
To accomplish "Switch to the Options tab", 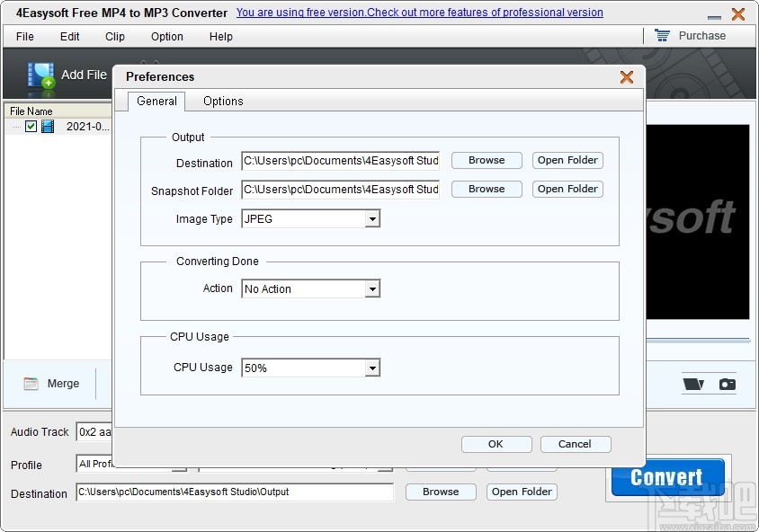I will (222, 101).
